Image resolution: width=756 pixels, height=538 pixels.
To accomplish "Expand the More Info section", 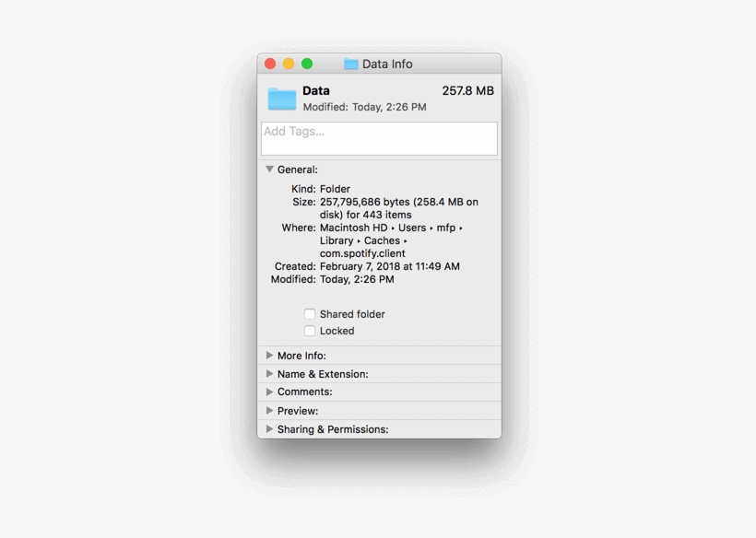I will [269, 355].
